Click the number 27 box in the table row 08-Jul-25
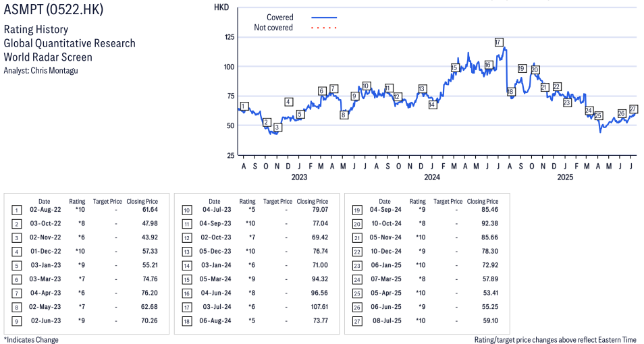Screen dimensions: 644x344 click(357, 321)
